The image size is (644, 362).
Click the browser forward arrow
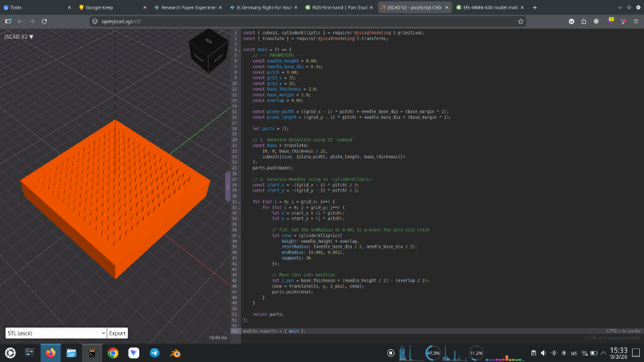pyautogui.click(x=32, y=22)
